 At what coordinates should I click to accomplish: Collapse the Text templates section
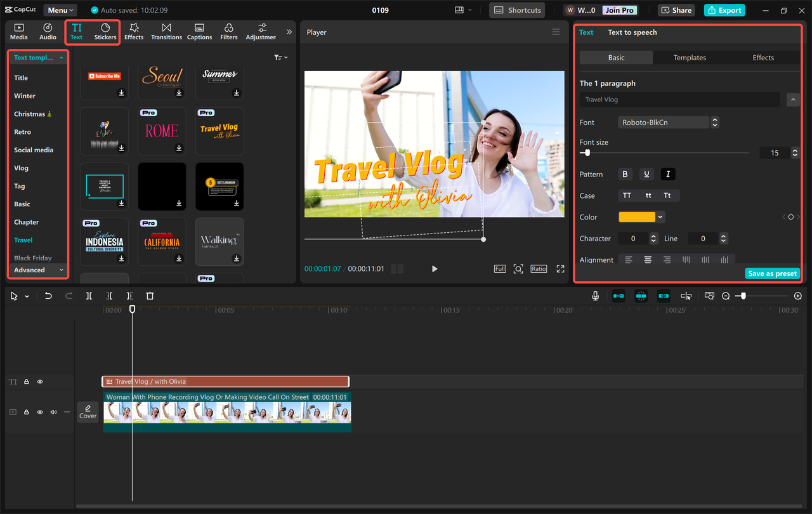point(61,57)
